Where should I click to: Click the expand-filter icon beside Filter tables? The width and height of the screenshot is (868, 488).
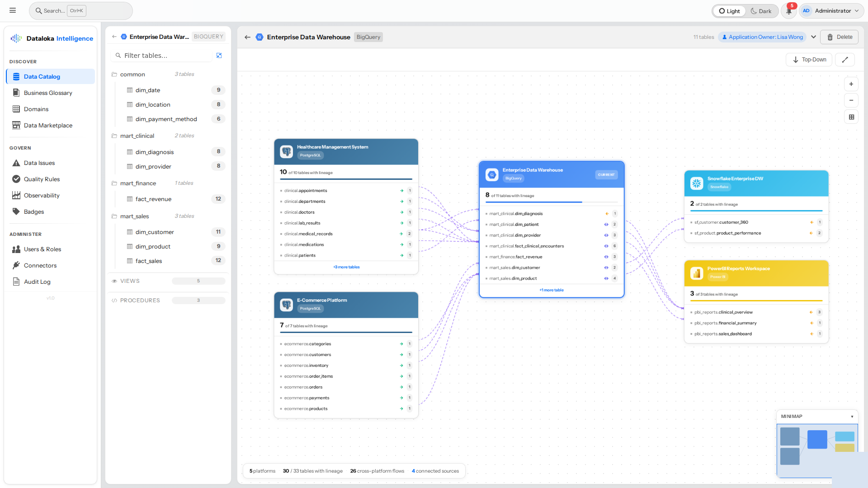coord(219,55)
